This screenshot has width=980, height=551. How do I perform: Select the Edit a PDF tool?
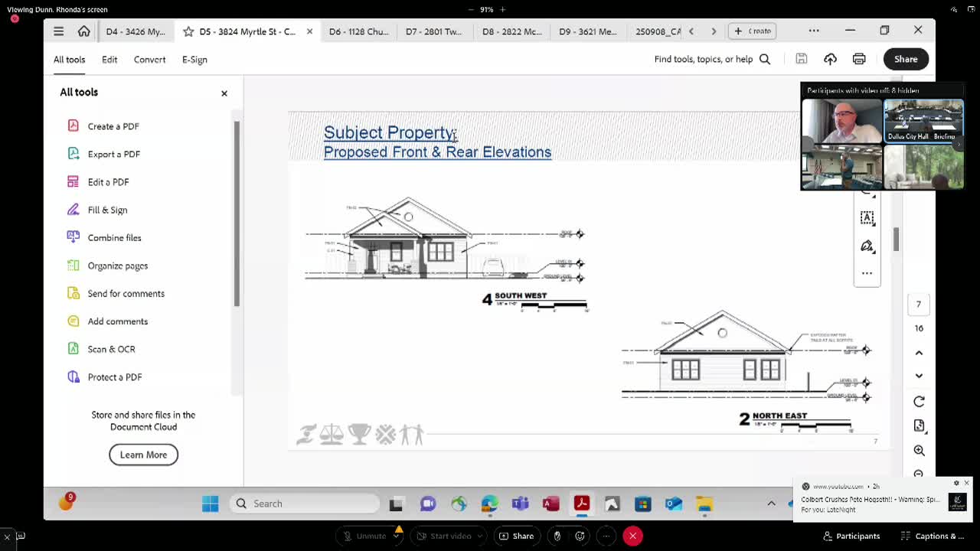click(108, 182)
